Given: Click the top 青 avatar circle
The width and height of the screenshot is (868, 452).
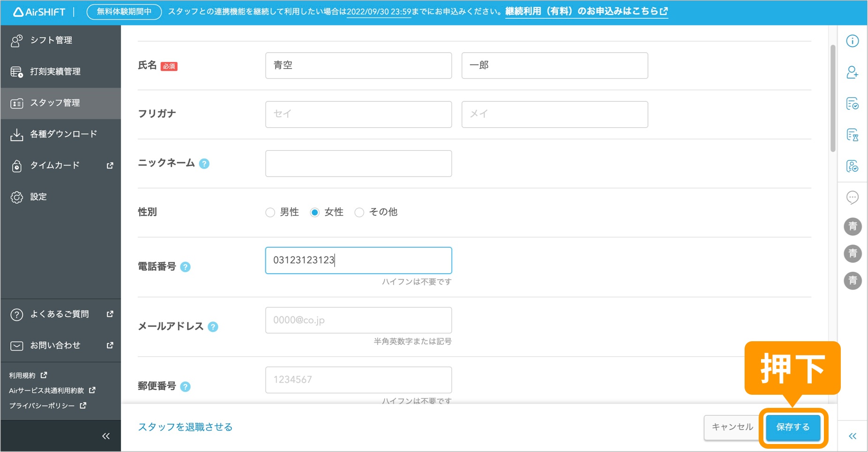Looking at the screenshot, I should coord(853,226).
